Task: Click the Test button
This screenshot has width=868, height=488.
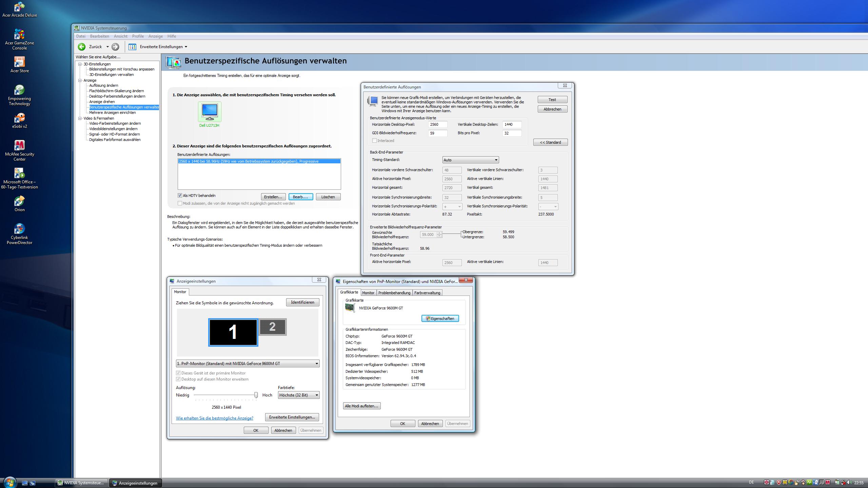Action: [552, 100]
